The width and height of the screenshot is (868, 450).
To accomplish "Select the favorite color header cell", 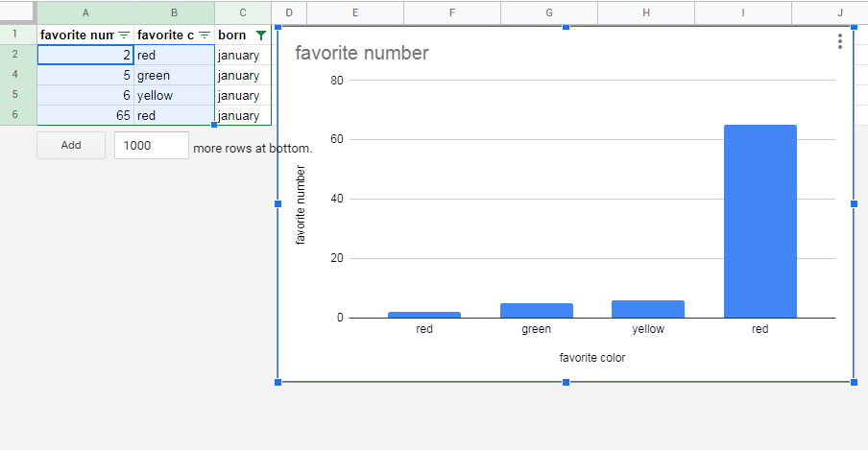I will [x=174, y=35].
